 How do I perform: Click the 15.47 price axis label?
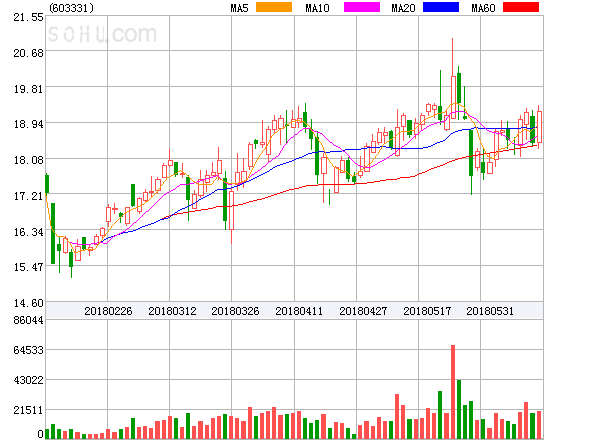click(x=29, y=267)
